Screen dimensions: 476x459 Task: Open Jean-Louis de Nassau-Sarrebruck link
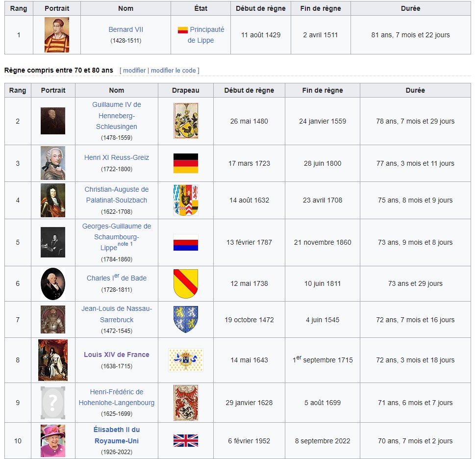pyautogui.click(x=117, y=314)
